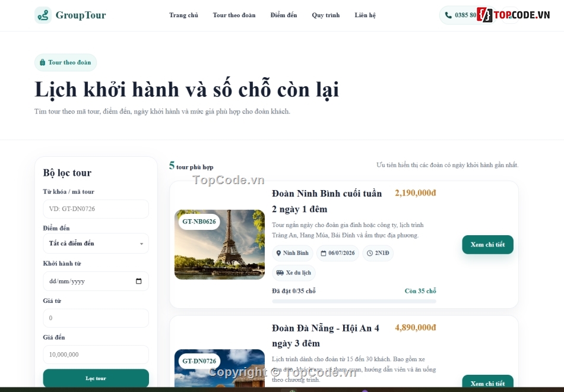Viewport: 564px width, 392px height.
Task: Open the Trang chủ menu item
Action: pos(183,15)
